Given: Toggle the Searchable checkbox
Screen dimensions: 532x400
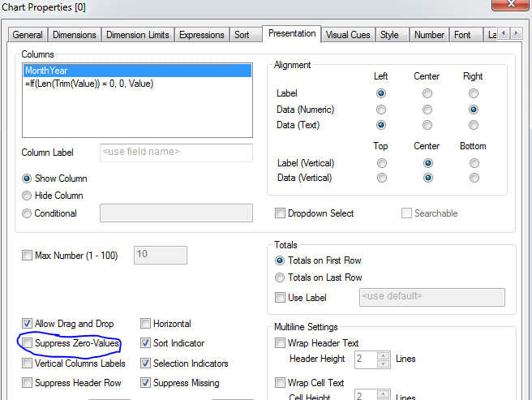Looking at the screenshot, I should point(406,213).
